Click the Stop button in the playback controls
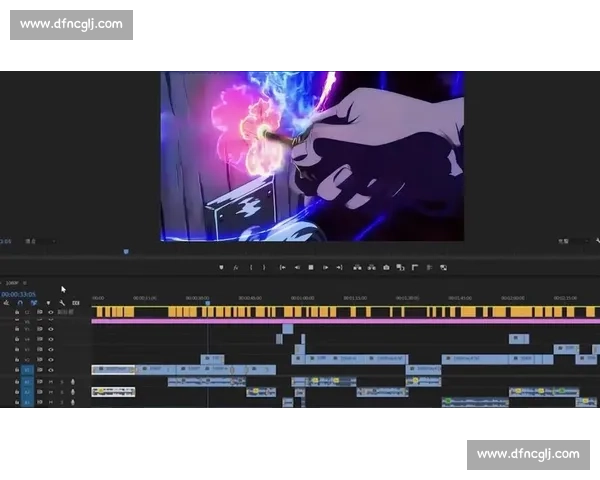The image size is (600, 480). pos(311,268)
